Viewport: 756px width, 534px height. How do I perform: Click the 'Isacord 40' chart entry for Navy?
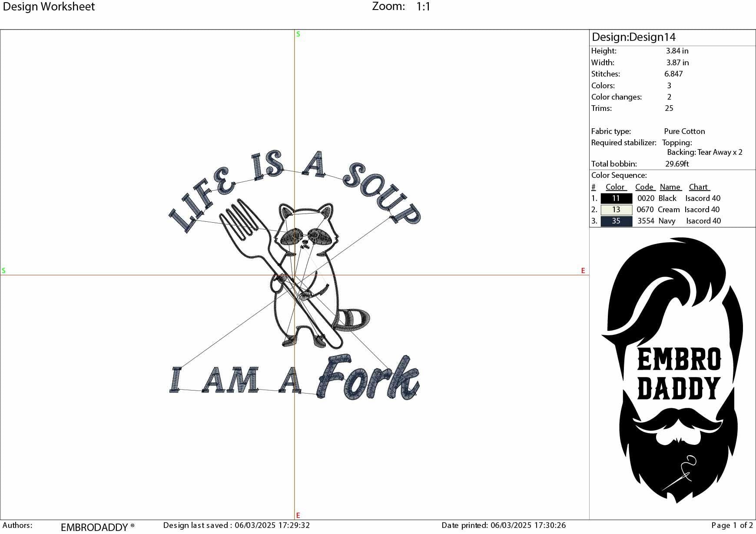(x=703, y=221)
